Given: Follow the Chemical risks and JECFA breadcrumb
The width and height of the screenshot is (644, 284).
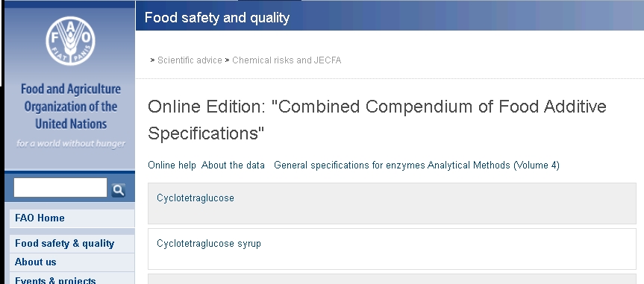Looking at the screenshot, I should [287, 60].
